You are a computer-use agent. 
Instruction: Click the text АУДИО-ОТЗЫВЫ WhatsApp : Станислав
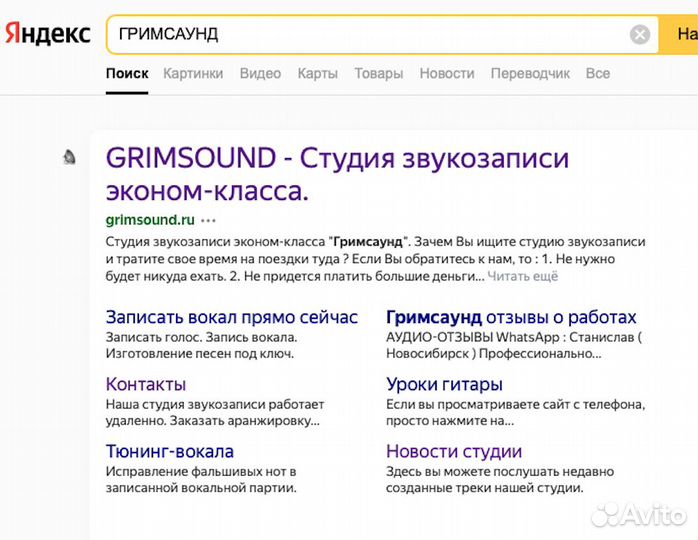514,337
